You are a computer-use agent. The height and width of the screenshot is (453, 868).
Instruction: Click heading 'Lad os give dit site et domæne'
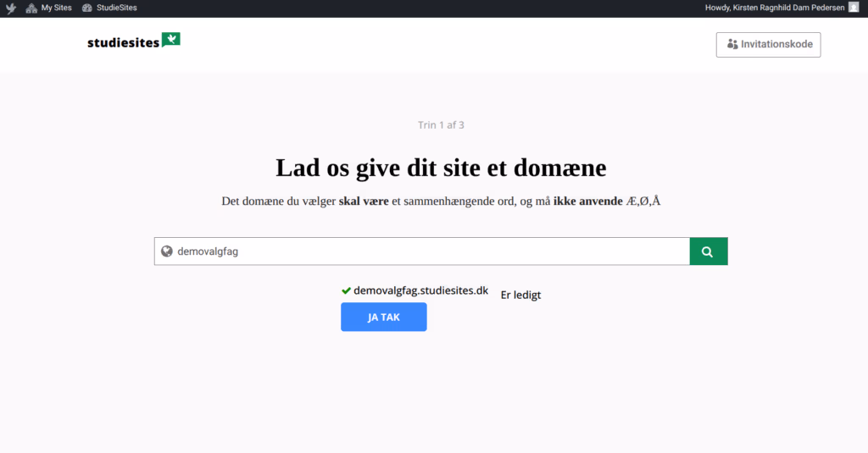(441, 168)
